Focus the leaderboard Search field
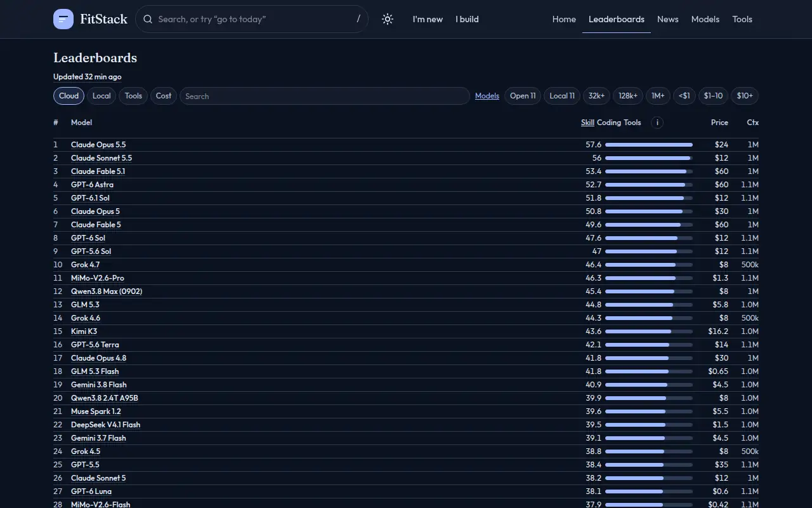Image resolution: width=812 pixels, height=508 pixels. [x=325, y=96]
